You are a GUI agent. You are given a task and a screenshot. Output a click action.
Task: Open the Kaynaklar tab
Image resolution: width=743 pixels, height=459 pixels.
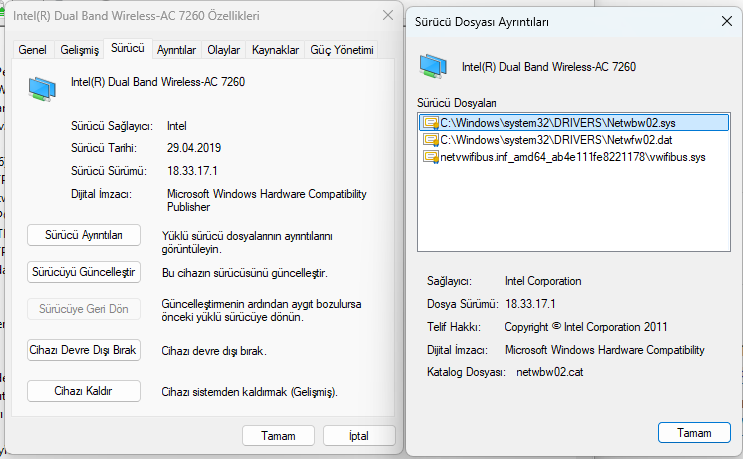pos(275,50)
